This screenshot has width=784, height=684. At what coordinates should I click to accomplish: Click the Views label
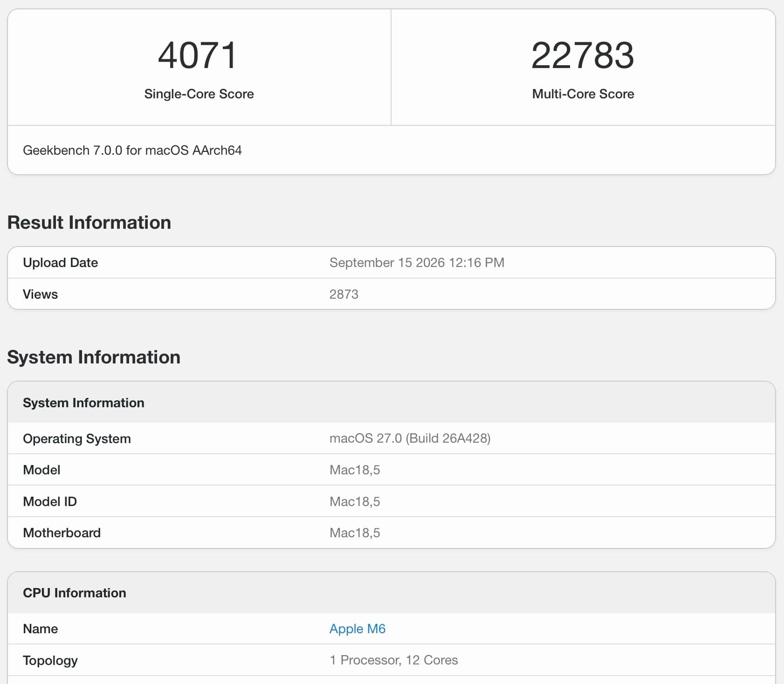(40, 294)
